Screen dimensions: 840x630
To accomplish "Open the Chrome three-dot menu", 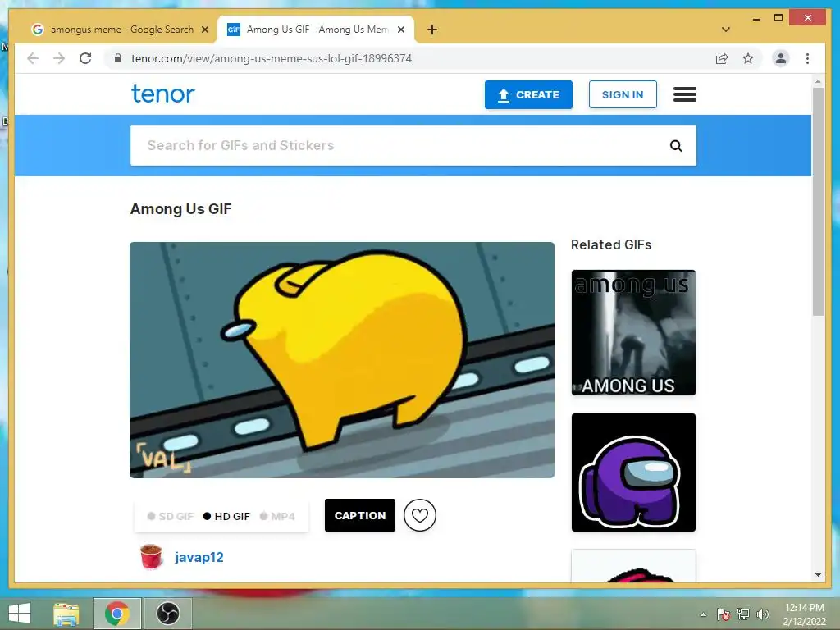I will [807, 58].
